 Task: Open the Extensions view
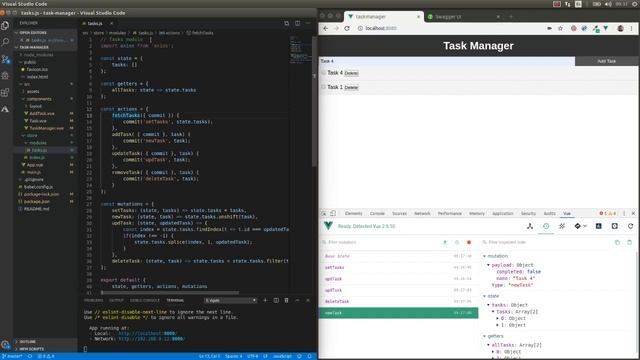coord(5,92)
